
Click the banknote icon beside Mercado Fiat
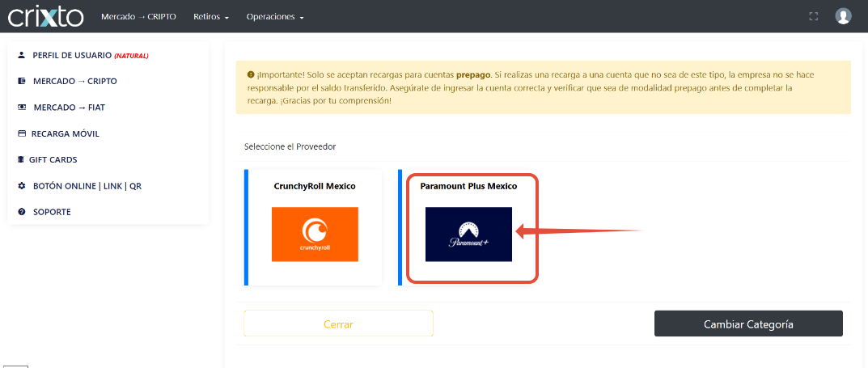point(22,107)
